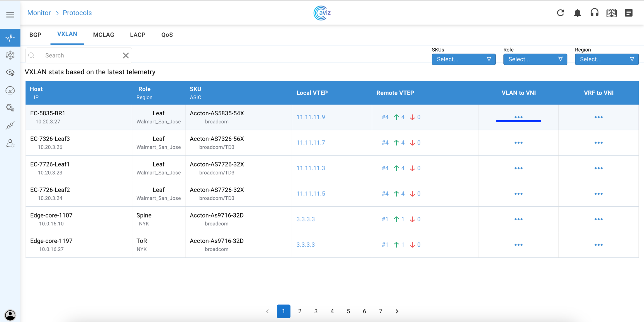The width and height of the screenshot is (644, 322).
Task: Open the documentation book icon
Action: [x=612, y=13]
